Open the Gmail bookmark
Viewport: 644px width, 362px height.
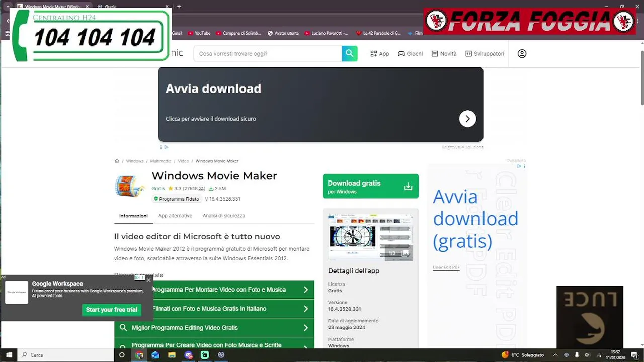pyautogui.click(x=177, y=33)
